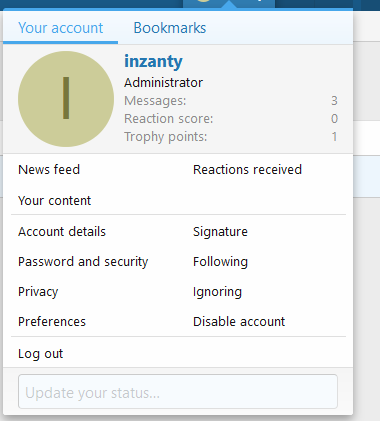Click the Reaction score value
Image resolution: width=380 pixels, height=421 pixels.
334,119
